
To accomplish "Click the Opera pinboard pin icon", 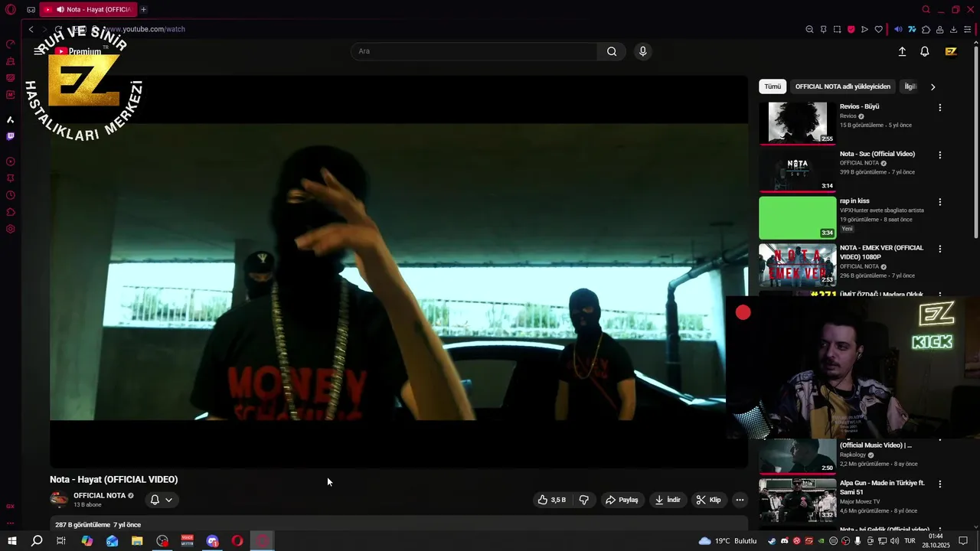I will [x=823, y=29].
